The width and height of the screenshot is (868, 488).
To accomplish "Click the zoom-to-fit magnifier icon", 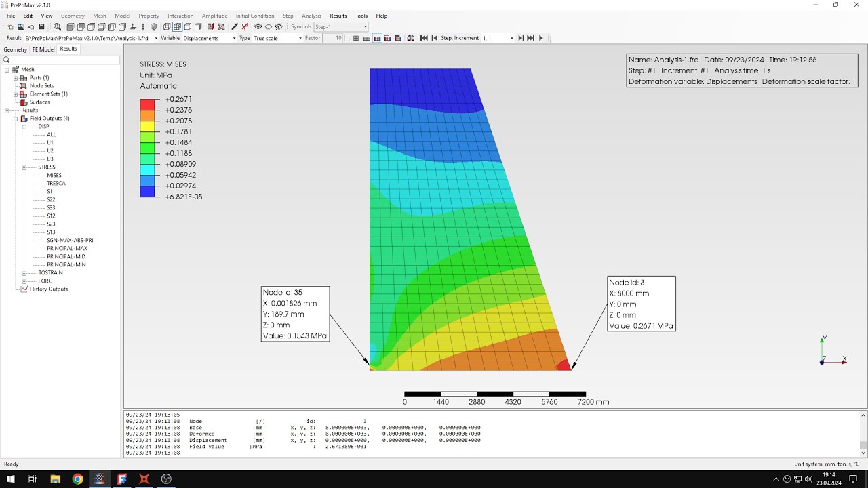I will (57, 26).
